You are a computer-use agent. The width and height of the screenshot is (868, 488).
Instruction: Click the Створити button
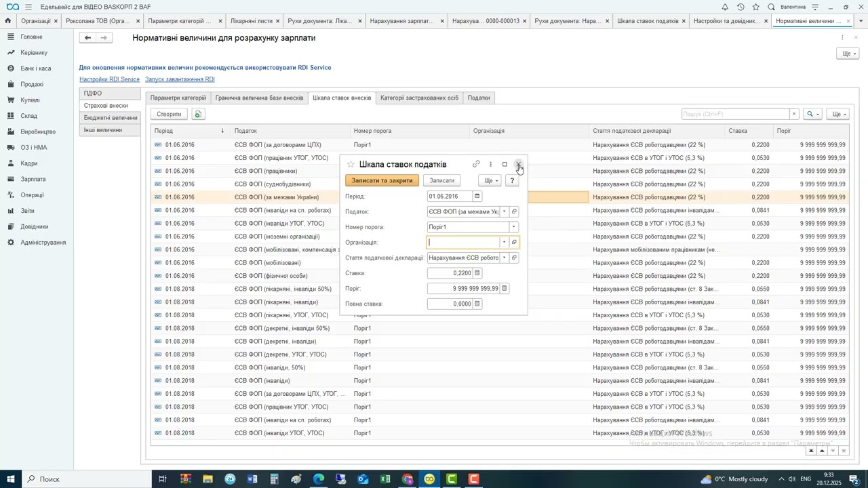169,114
